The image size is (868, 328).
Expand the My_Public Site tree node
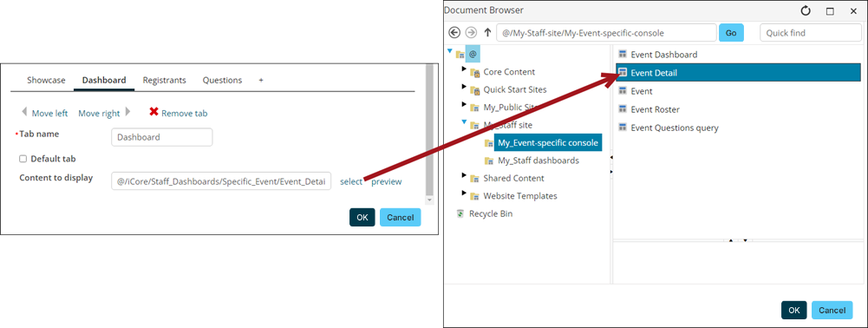click(x=465, y=104)
